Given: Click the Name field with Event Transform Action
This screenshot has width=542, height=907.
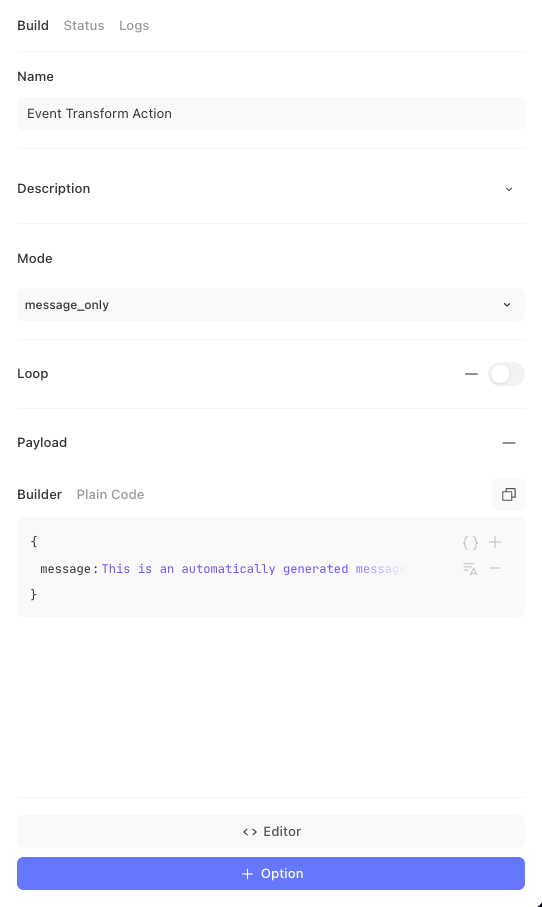Looking at the screenshot, I should (271, 113).
